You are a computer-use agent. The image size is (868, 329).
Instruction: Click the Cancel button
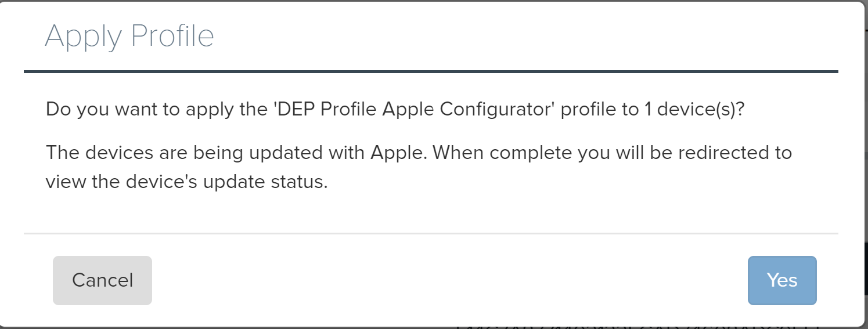click(x=102, y=280)
